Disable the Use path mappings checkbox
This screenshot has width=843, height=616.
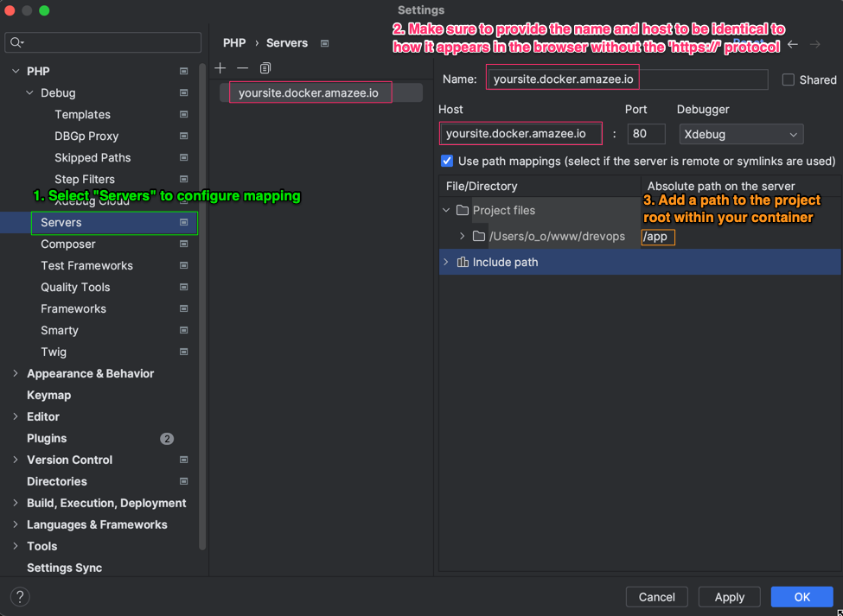coord(447,161)
